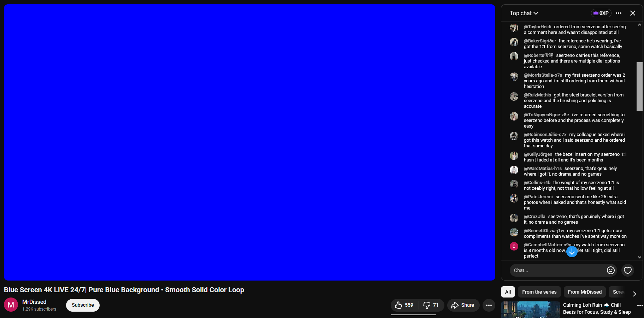The width and height of the screenshot is (644, 318).
Task: Subscribe to MrDissed channel
Action: [x=83, y=305]
